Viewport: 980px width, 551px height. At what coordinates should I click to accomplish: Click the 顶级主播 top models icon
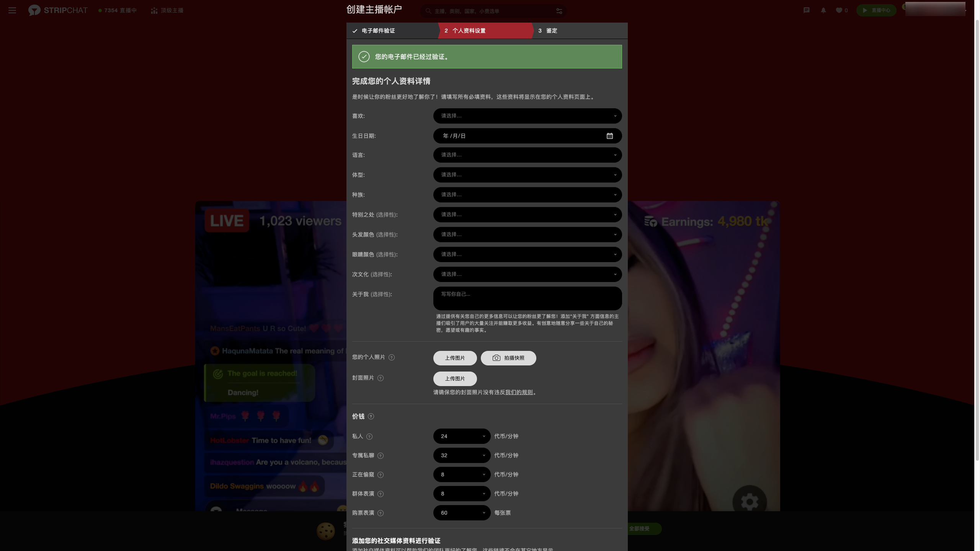pyautogui.click(x=154, y=11)
